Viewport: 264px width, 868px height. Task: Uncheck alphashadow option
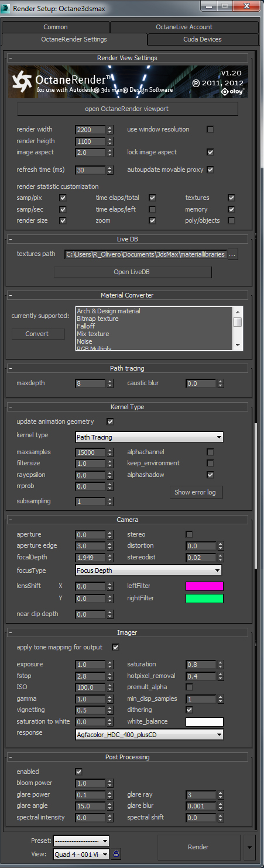click(210, 475)
